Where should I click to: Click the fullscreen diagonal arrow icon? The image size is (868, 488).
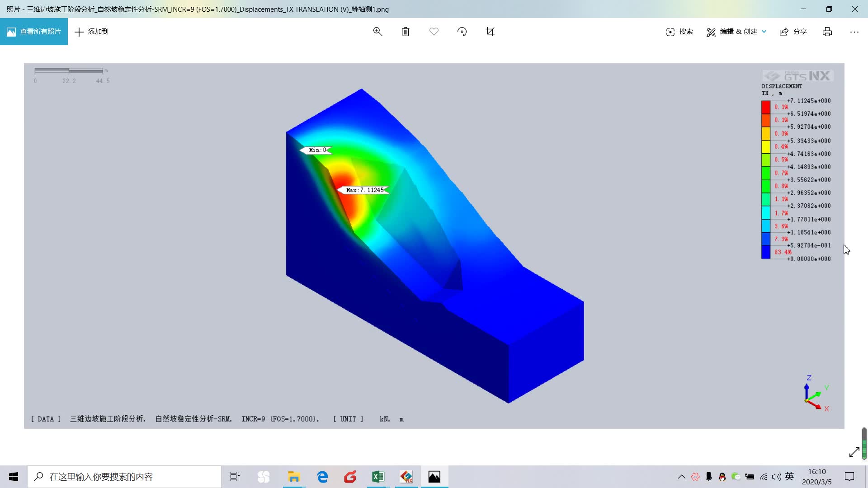click(854, 452)
